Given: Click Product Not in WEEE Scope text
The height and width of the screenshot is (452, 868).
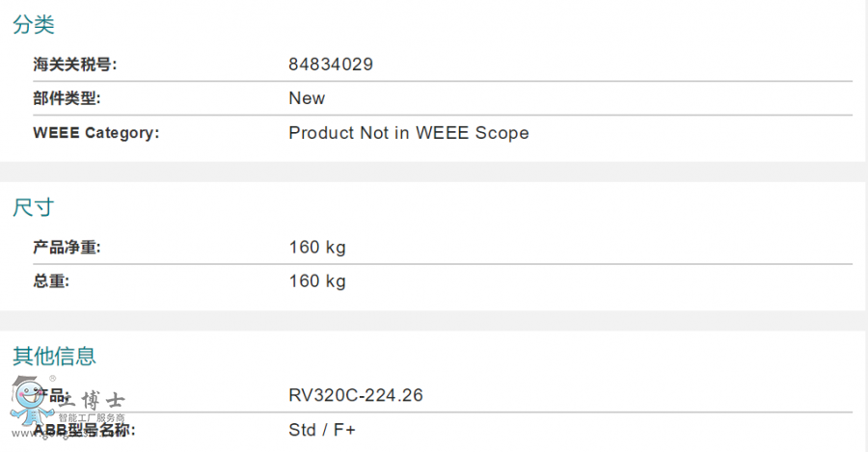Looking at the screenshot, I should click(x=409, y=133).
